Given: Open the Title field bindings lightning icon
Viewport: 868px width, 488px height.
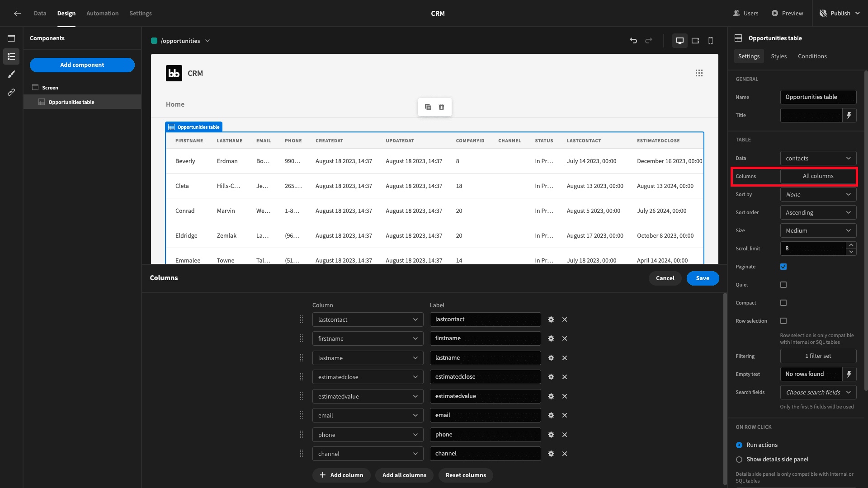Looking at the screenshot, I should click(x=849, y=115).
